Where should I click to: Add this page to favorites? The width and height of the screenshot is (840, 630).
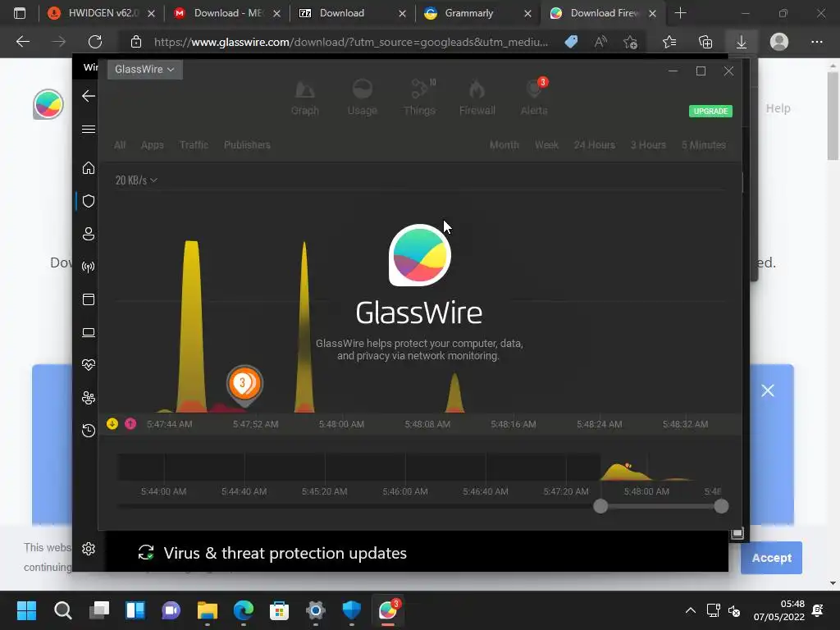pyautogui.click(x=631, y=42)
